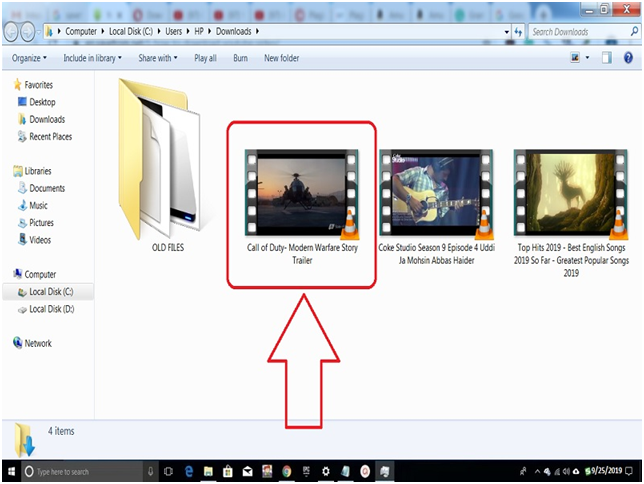Open Task View on the taskbar
This screenshot has height=484, width=644.
pos(168,471)
